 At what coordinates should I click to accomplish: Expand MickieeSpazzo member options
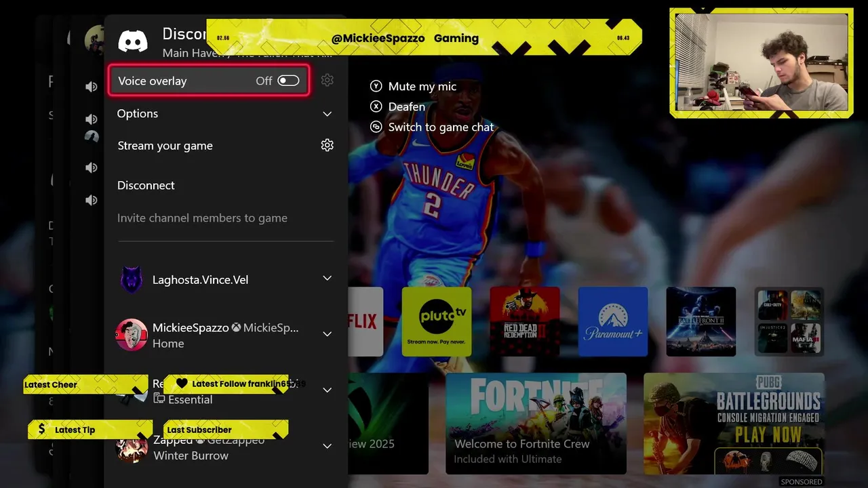click(327, 334)
